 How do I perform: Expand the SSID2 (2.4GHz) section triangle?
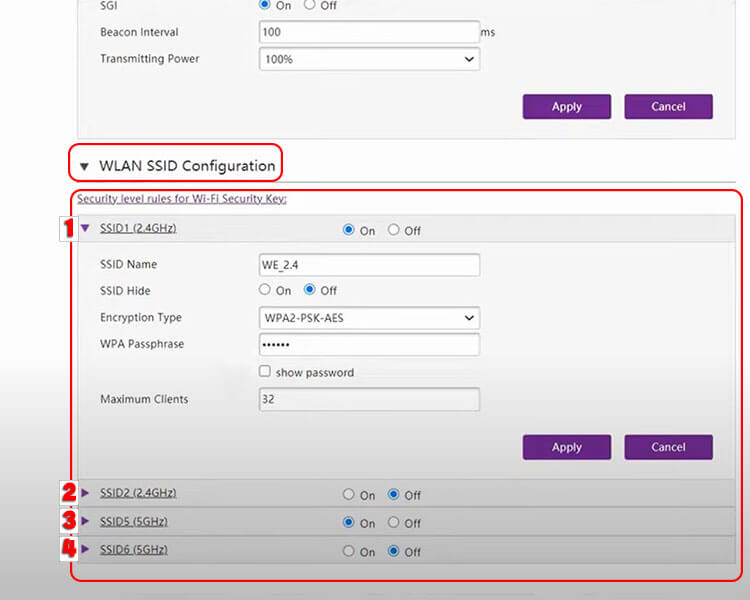[86, 493]
